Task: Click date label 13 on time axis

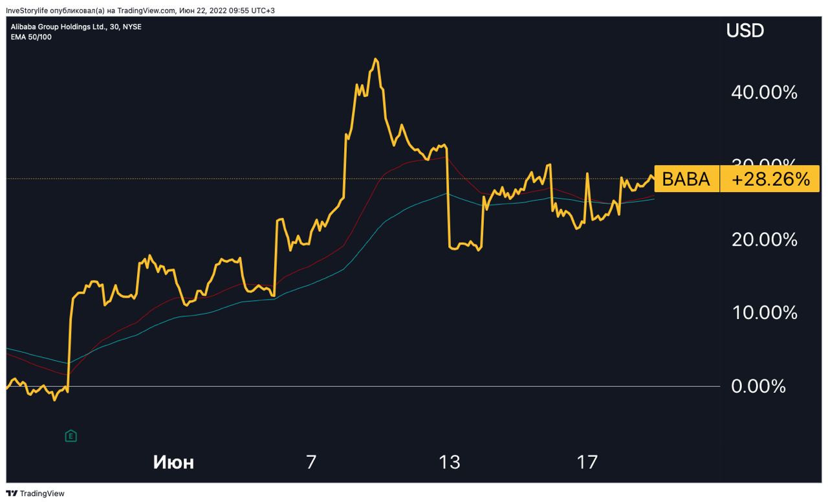Action: pos(449,462)
